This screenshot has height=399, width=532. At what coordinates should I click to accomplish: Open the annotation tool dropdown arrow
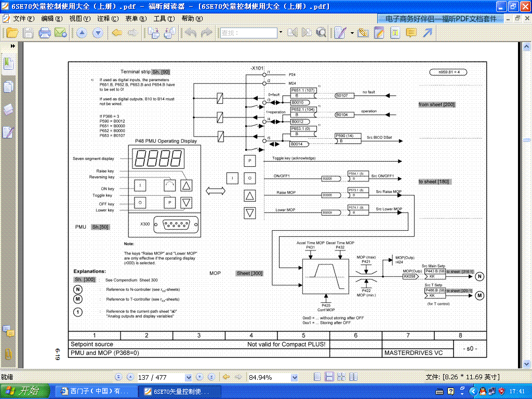(x=352, y=33)
